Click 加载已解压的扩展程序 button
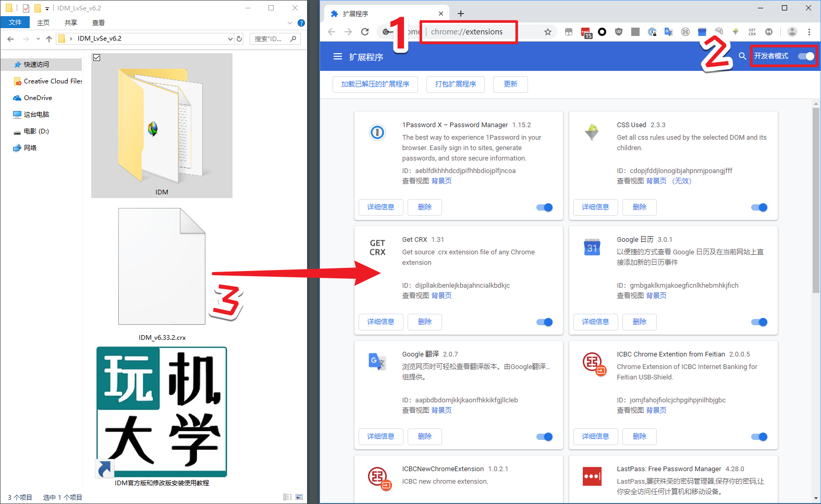The height and width of the screenshot is (504, 821). 375,84
